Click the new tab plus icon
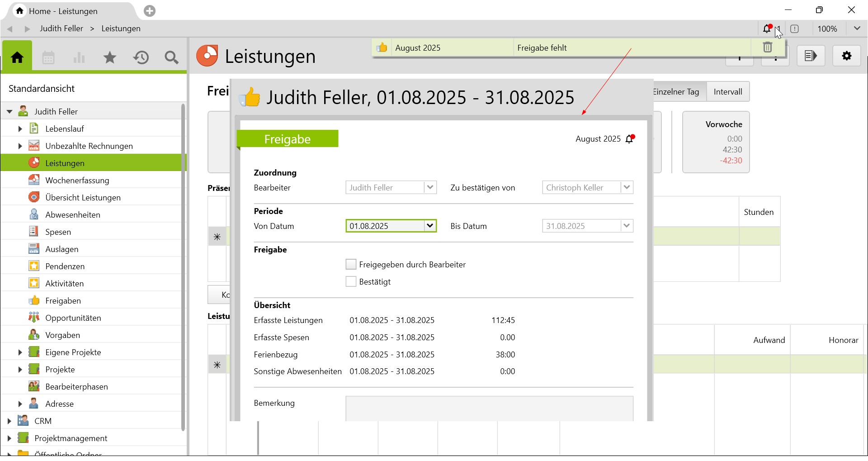The image size is (868, 461). (x=150, y=11)
